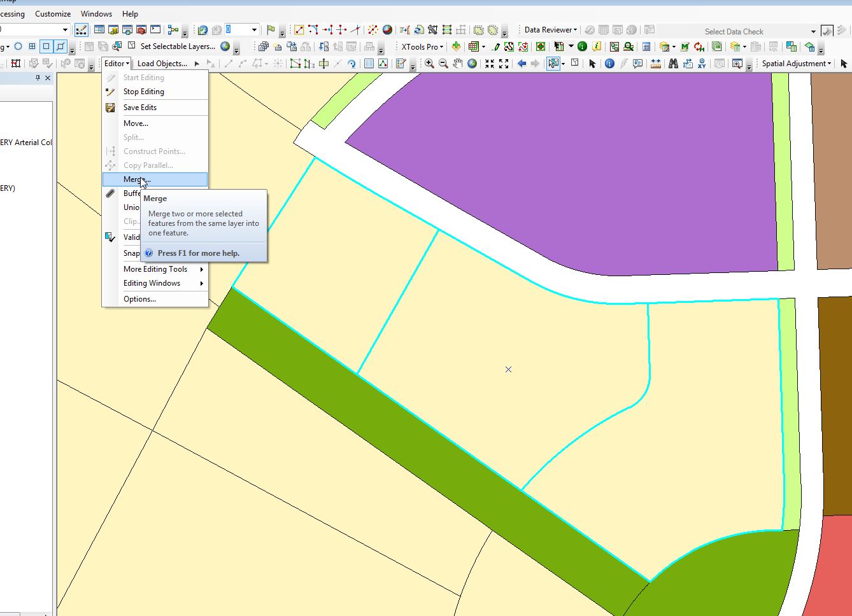Image resolution: width=852 pixels, height=616 pixels.
Task: Select the Pan hand tool
Action: point(458,64)
